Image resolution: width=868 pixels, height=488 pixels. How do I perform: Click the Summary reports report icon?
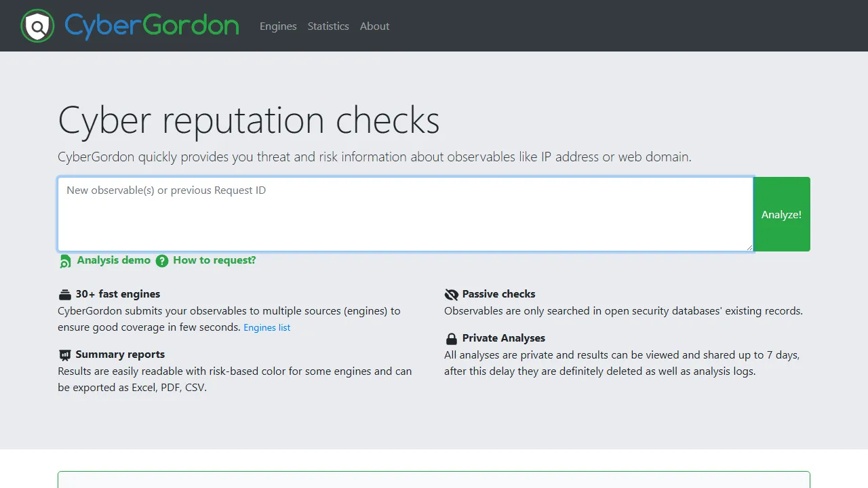(64, 354)
